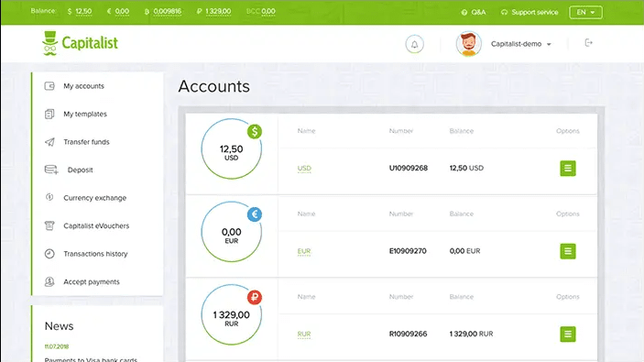Open the EN language dropdown

[585, 12]
